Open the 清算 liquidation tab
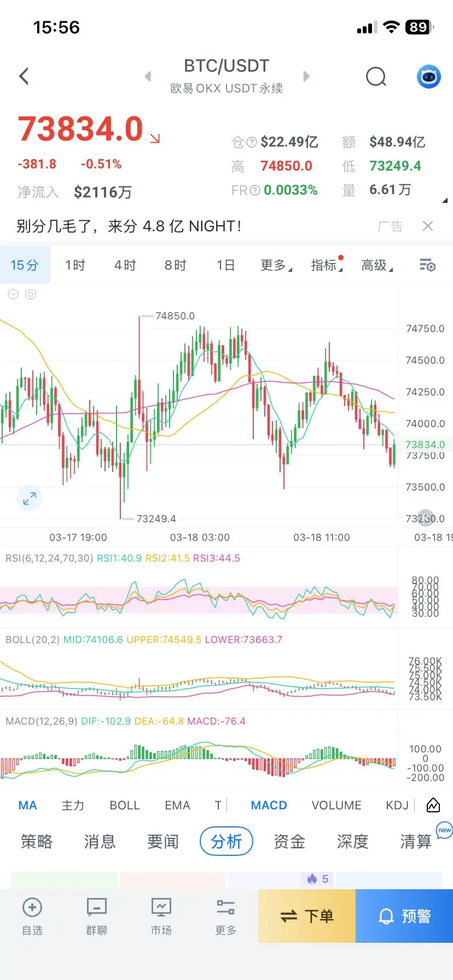The height and width of the screenshot is (980, 453). [x=416, y=841]
